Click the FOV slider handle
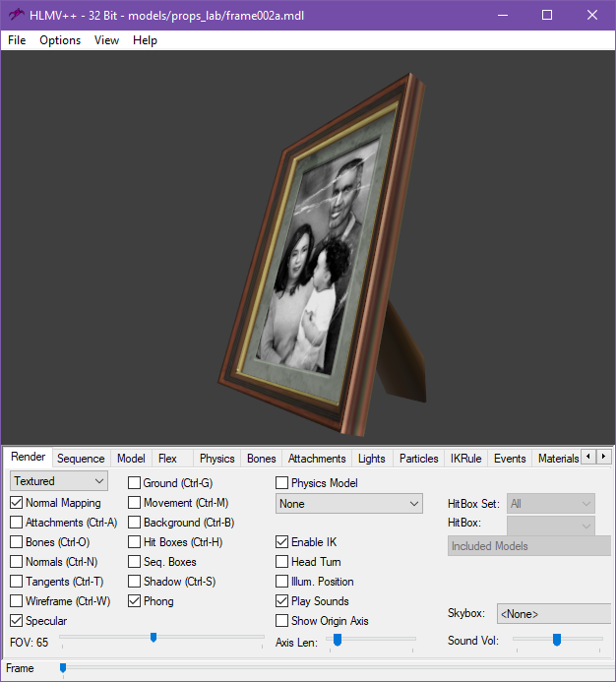Viewport: 616px width, 682px height. [154, 638]
